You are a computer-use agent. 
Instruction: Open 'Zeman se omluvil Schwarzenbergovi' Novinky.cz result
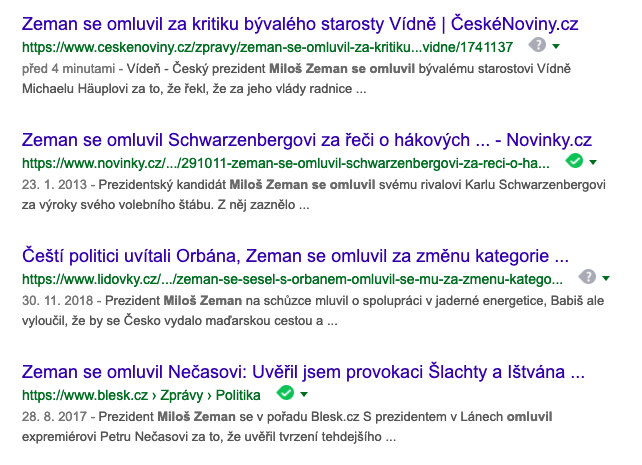pos(307,140)
